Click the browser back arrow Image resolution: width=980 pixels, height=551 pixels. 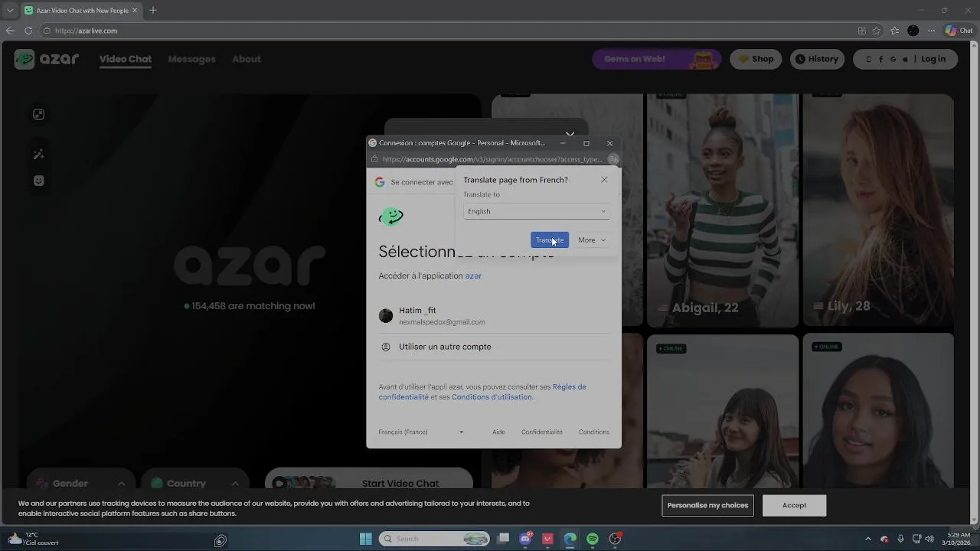click(x=10, y=31)
